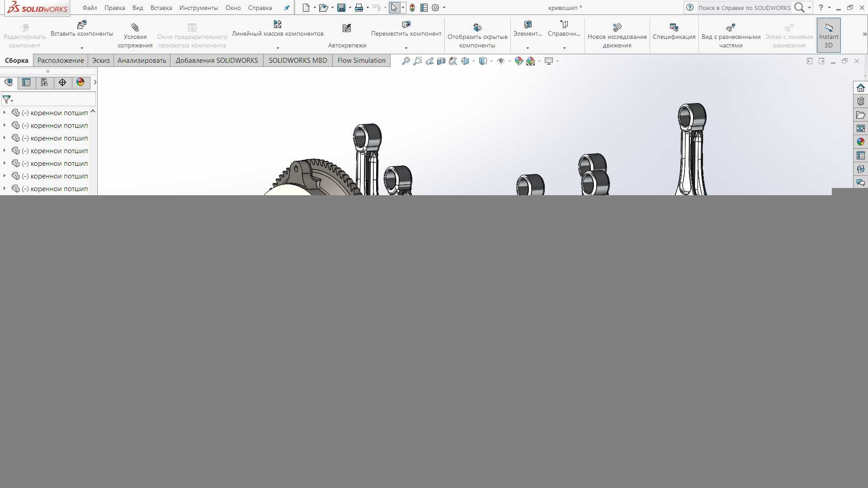Click Display style icon
This screenshot has height=488, width=868.
tap(483, 61)
